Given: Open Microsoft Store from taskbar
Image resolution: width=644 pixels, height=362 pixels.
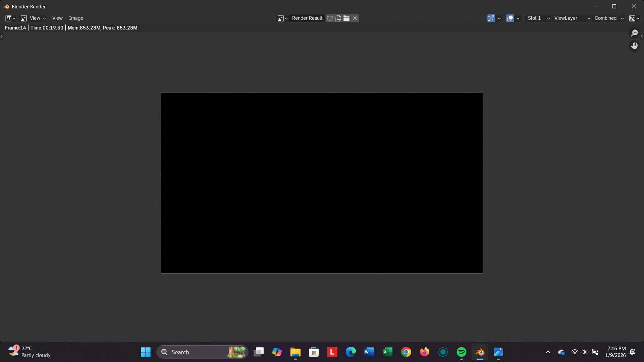Looking at the screenshot, I should 314,352.
